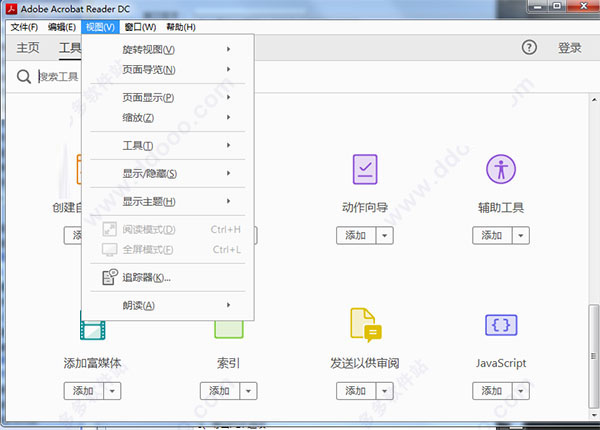Open the Help (帮助) menu

[181, 27]
